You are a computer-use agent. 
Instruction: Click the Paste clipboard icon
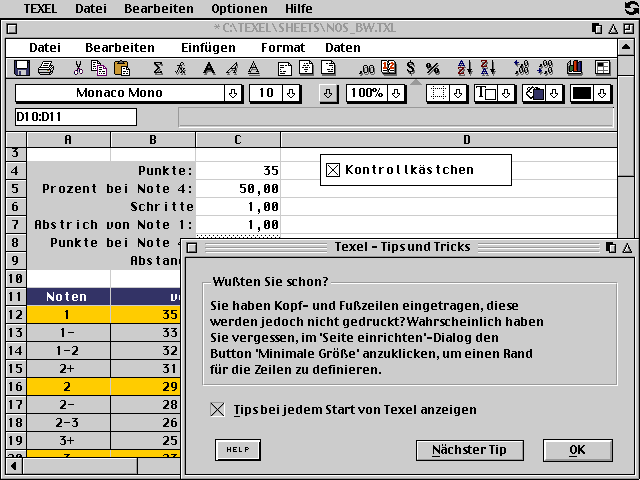(122, 68)
